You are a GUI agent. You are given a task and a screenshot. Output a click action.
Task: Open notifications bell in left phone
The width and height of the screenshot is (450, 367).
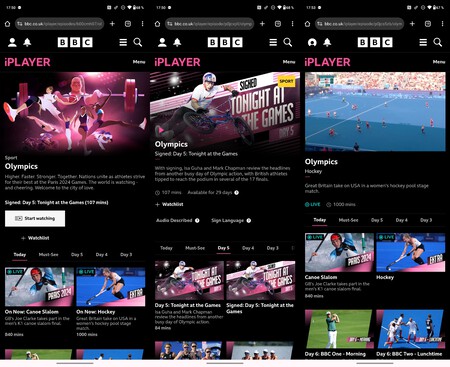tap(27, 42)
